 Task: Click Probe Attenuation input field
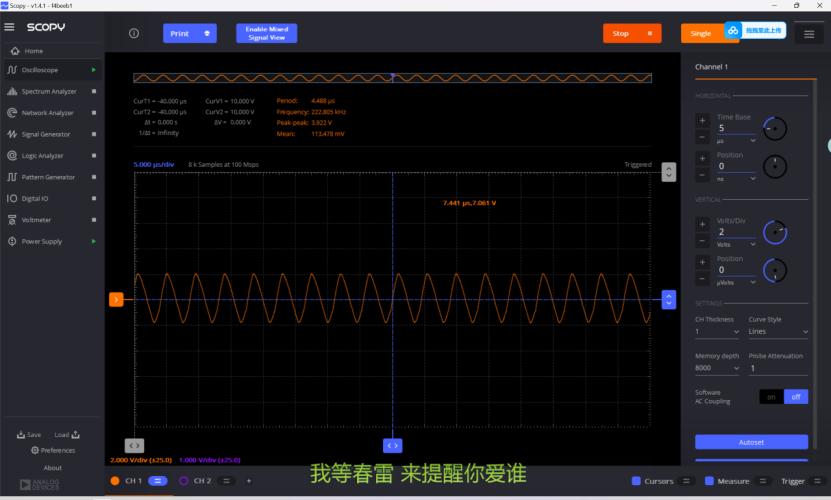coord(778,369)
